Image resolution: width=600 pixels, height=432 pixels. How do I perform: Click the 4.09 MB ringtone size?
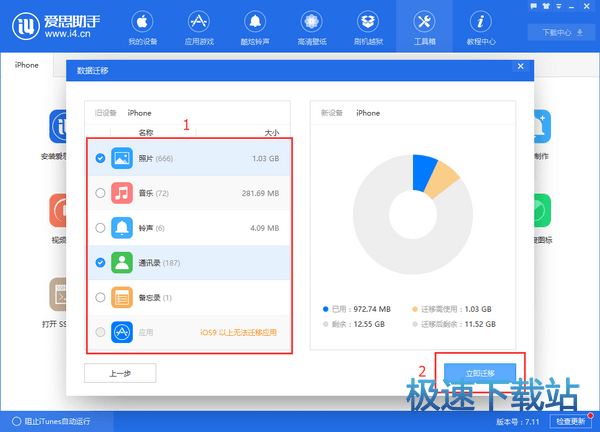tap(264, 228)
